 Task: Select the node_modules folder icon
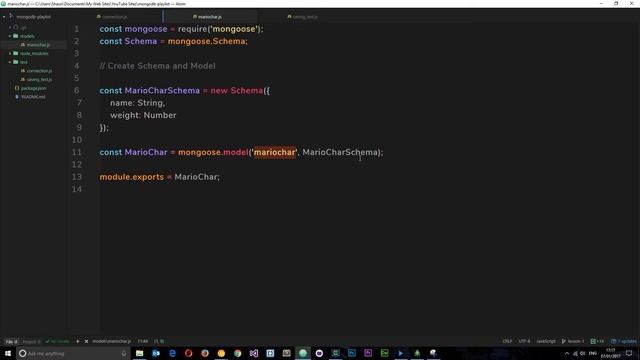pos(16,53)
